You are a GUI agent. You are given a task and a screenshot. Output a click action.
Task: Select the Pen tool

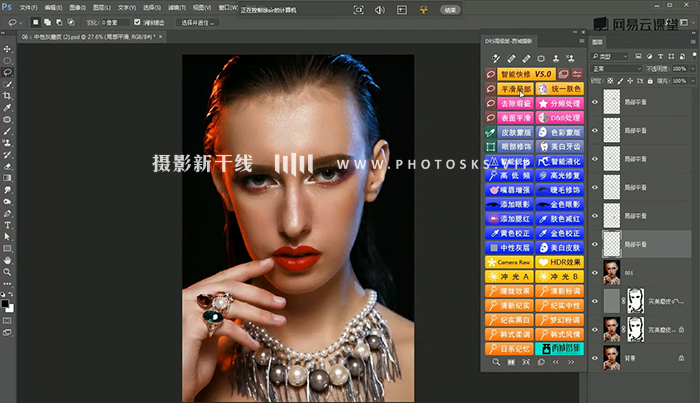tap(7, 214)
